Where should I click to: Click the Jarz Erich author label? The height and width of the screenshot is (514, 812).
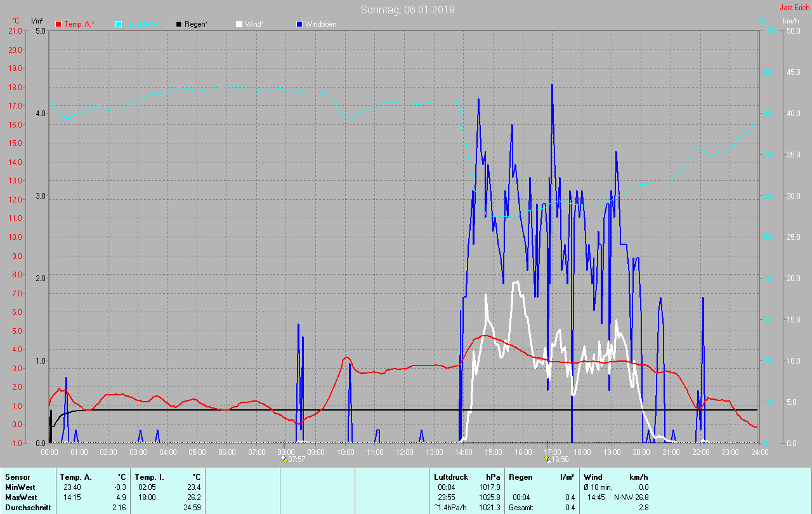pos(794,8)
